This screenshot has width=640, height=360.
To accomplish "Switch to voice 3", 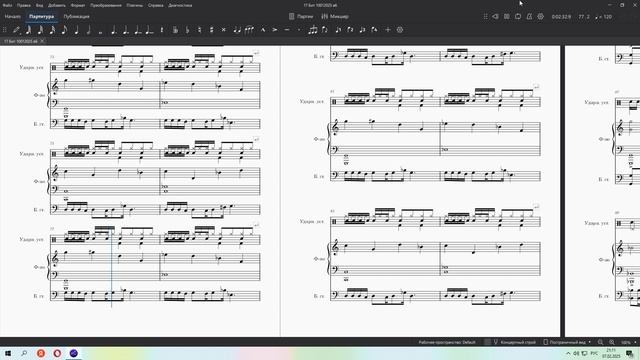I will (362, 30).
